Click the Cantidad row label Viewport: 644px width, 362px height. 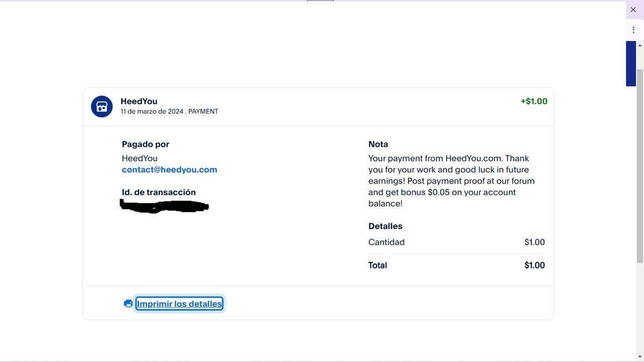pyautogui.click(x=386, y=242)
